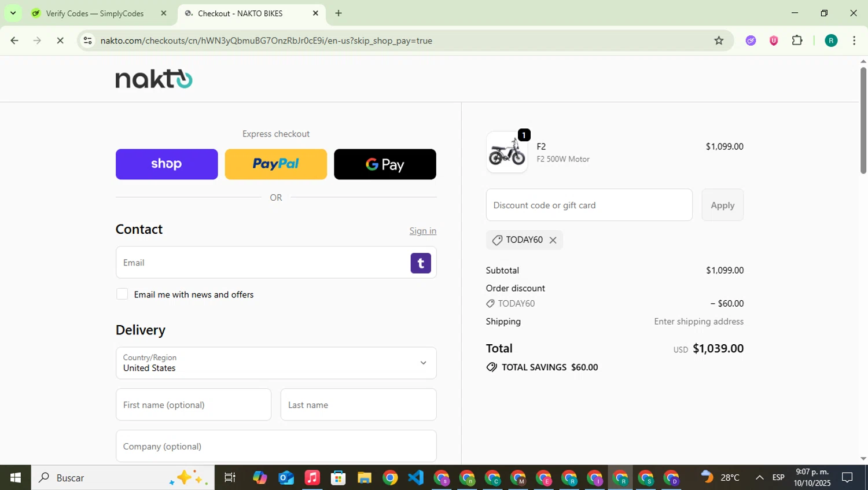Open the F2 bike product thumbnail
Image resolution: width=868 pixels, height=490 pixels.
click(507, 152)
